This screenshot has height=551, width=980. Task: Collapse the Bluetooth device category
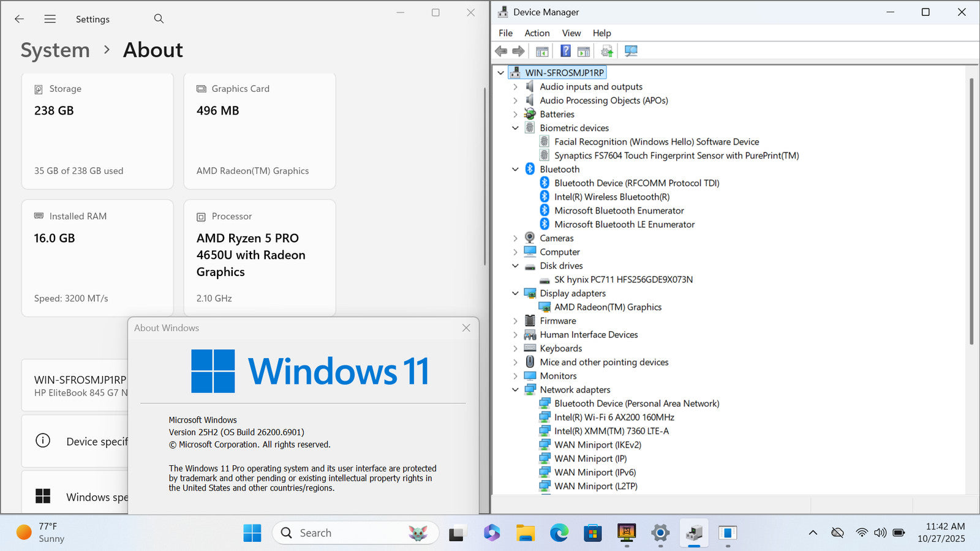tap(515, 170)
